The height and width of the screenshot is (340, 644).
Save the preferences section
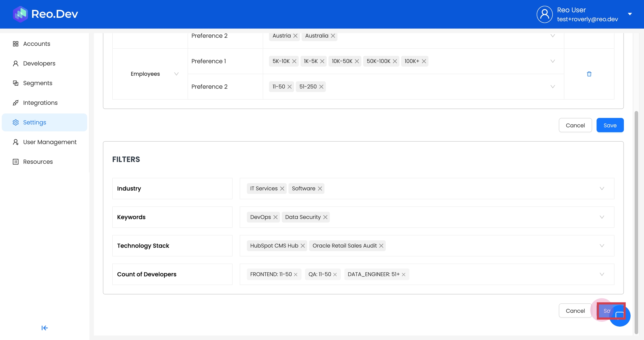[610, 125]
